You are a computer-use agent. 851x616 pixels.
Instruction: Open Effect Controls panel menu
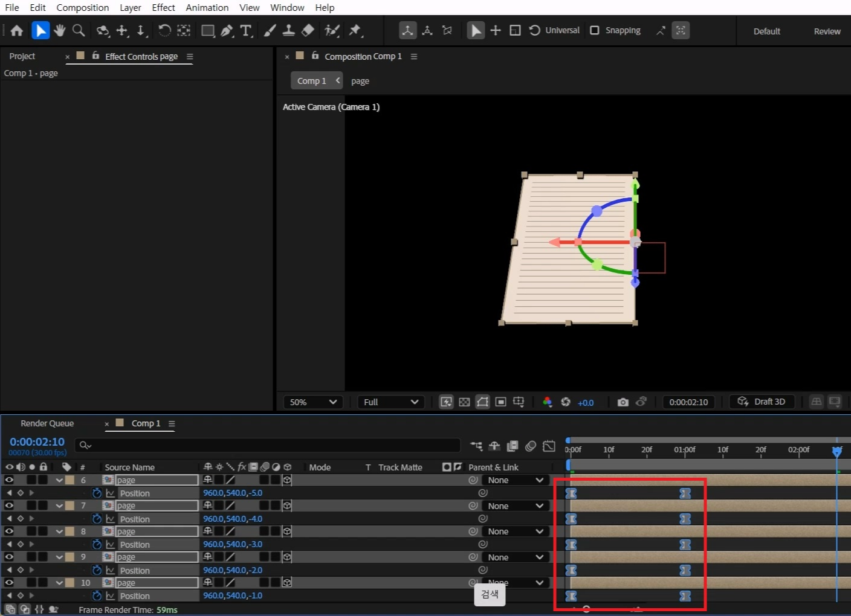click(x=190, y=56)
